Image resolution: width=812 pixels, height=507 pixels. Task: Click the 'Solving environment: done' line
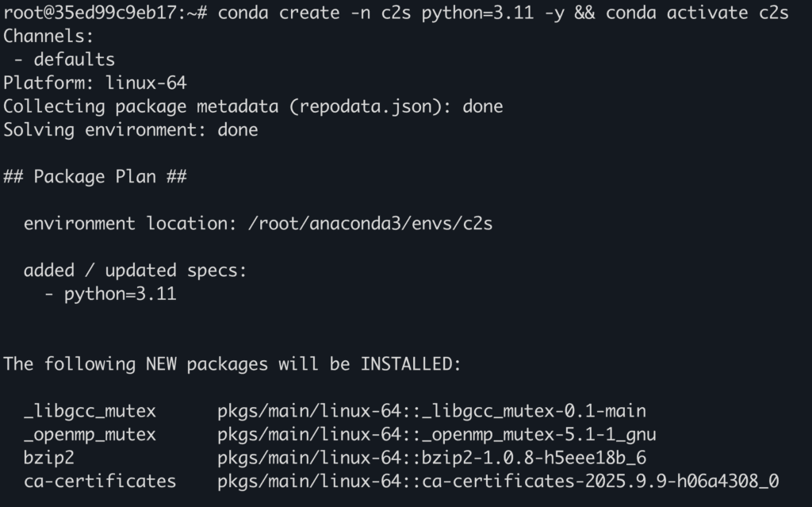(x=130, y=129)
